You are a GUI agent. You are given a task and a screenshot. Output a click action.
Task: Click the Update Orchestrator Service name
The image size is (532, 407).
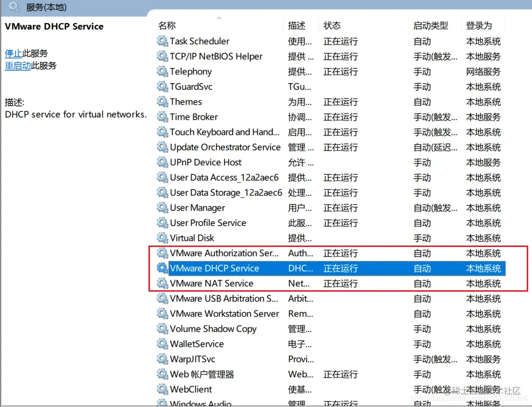point(225,147)
